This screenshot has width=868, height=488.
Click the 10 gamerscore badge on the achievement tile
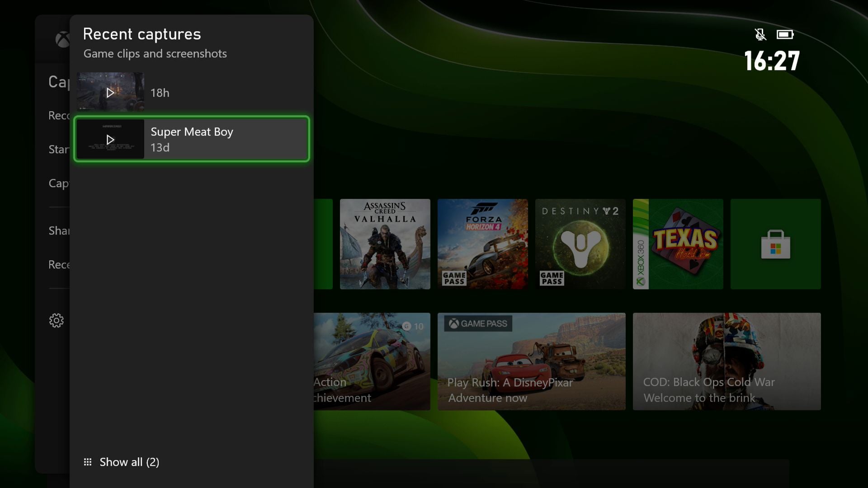tap(413, 326)
